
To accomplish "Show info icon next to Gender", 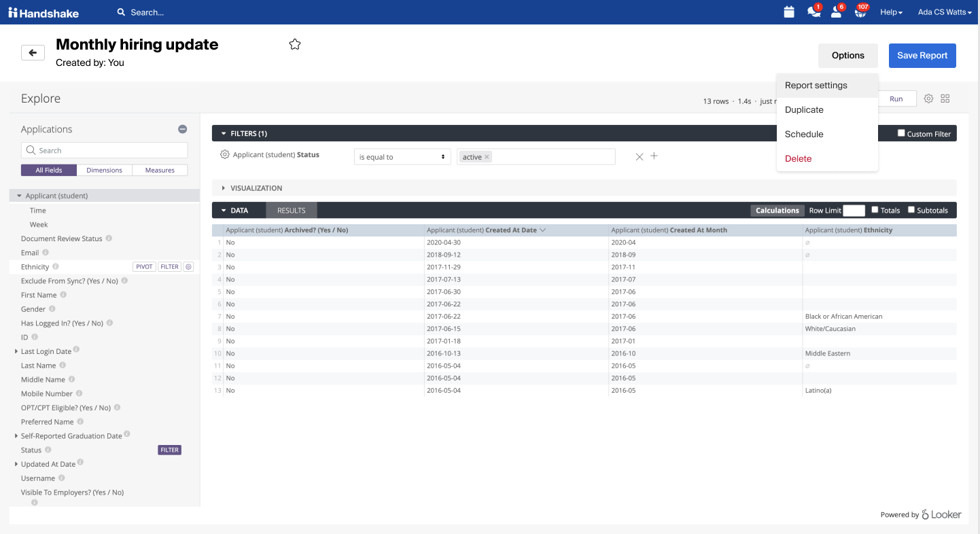I will (x=52, y=309).
